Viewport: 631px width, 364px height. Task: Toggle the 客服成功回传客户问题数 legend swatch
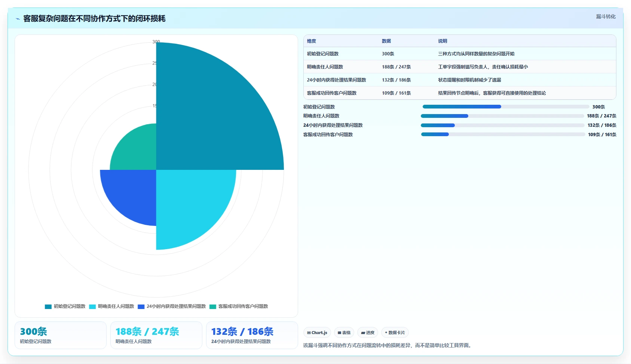(x=213, y=306)
